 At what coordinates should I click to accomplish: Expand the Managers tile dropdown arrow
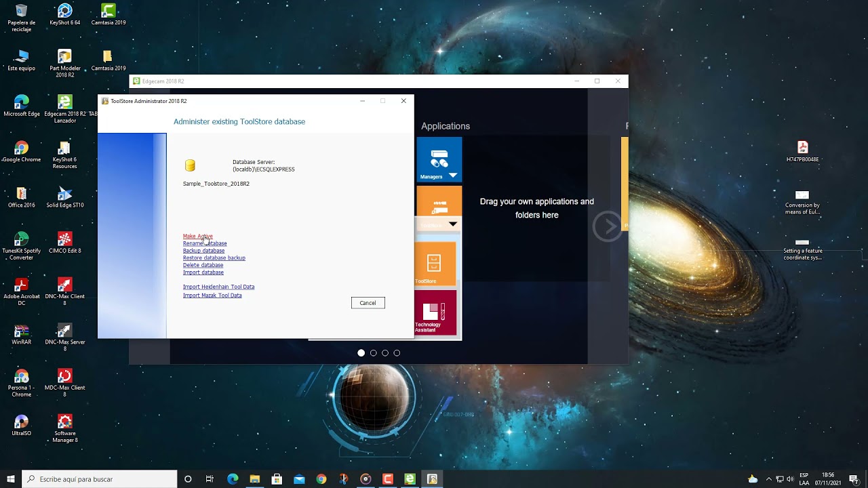[453, 176]
